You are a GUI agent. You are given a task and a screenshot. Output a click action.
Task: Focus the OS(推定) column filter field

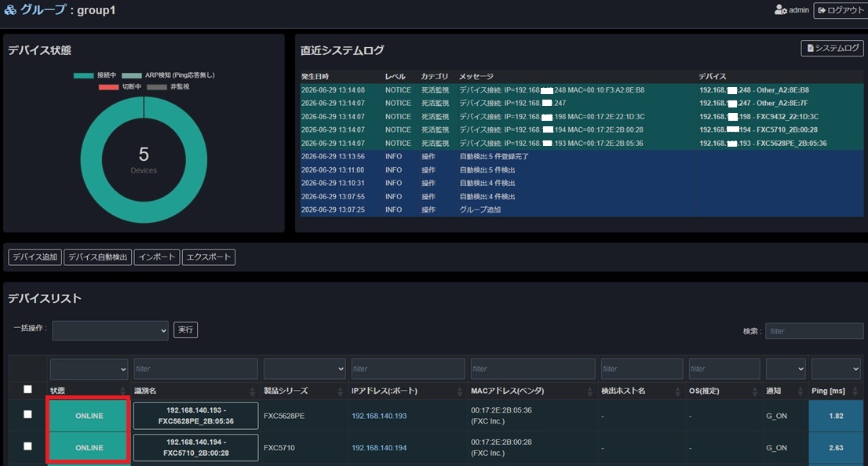click(724, 369)
